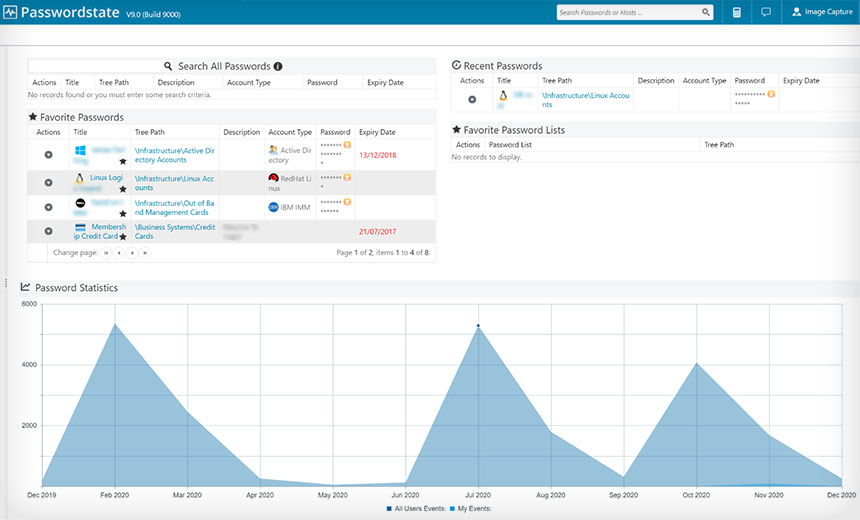This screenshot has height=520, width=860.
Task: Go to next page of Favorite Passwords
Action: 132,253
